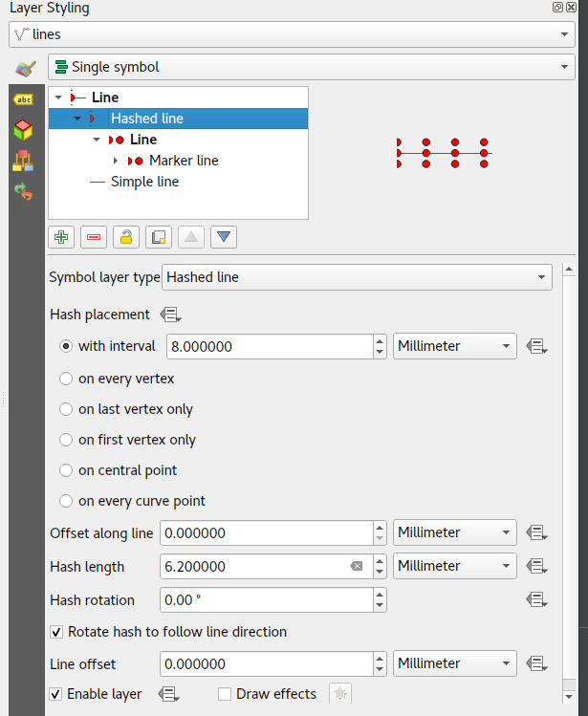Click data-defined override for Hash rotation
Screen dimensions: 588x716
click(536, 600)
